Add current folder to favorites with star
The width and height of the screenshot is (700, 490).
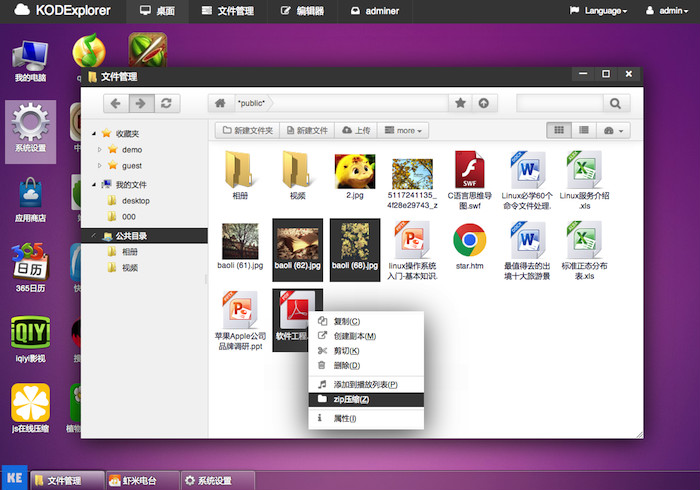click(460, 103)
